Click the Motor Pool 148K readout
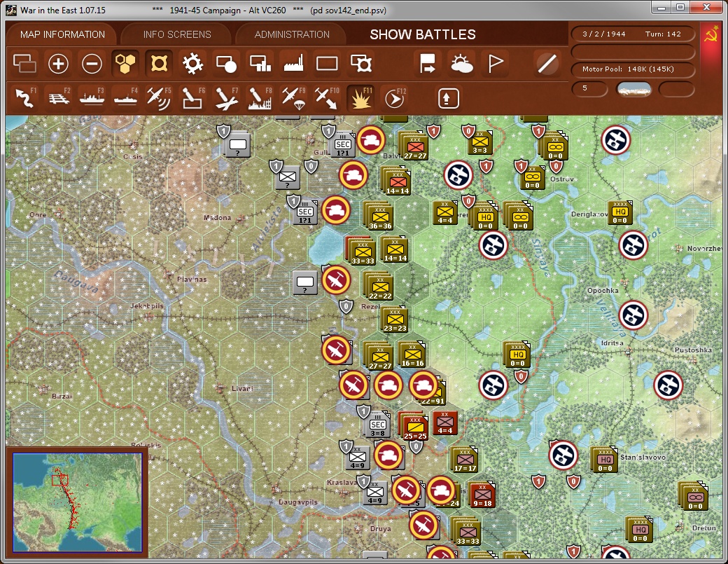The width and height of the screenshot is (728, 564). coord(632,69)
